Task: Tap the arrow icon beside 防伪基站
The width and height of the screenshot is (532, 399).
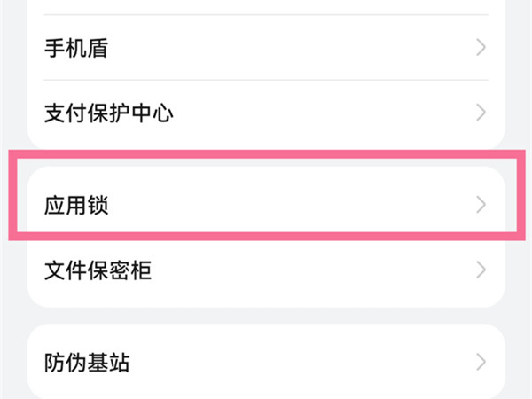Action: (481, 362)
